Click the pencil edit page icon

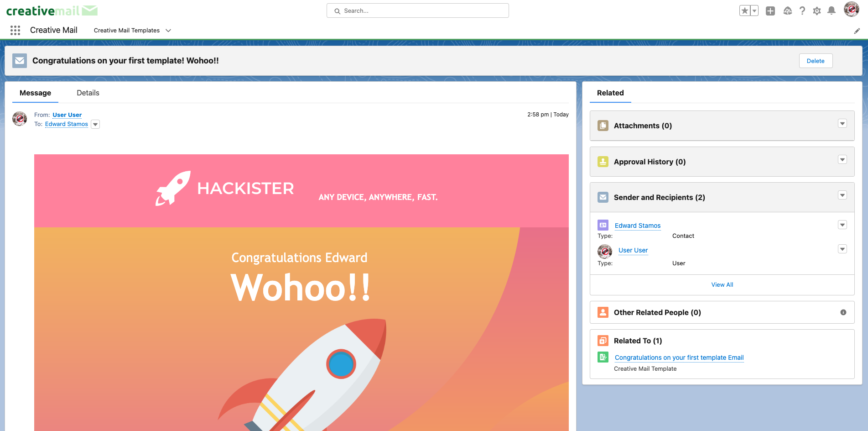point(857,31)
